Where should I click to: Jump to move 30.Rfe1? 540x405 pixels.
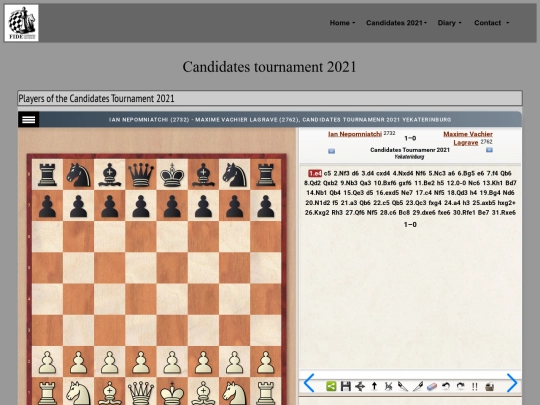(464, 212)
